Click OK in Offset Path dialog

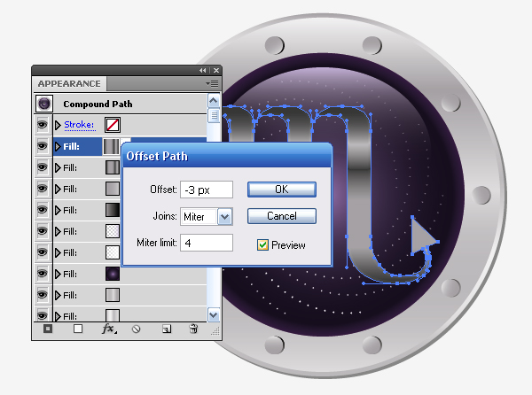282,190
